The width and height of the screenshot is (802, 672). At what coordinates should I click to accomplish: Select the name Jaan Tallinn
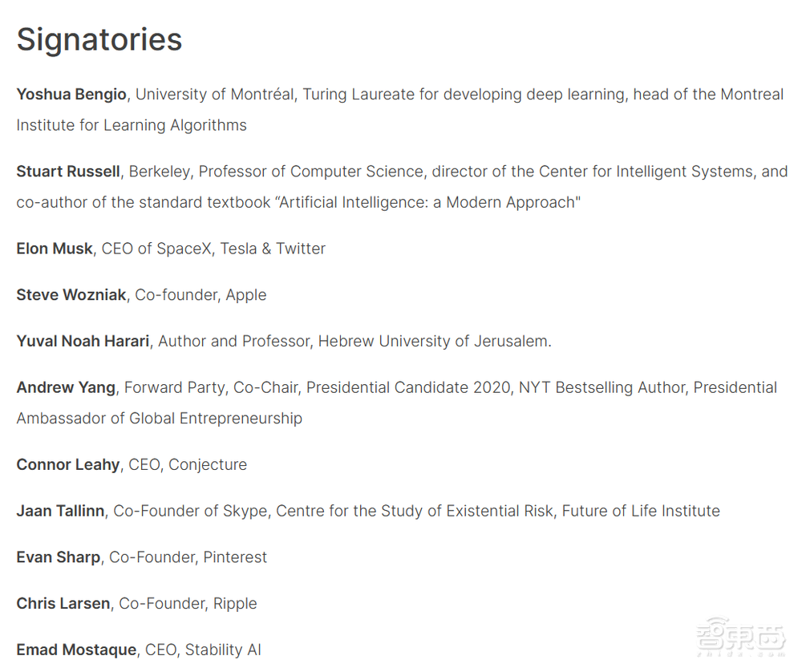60,512
